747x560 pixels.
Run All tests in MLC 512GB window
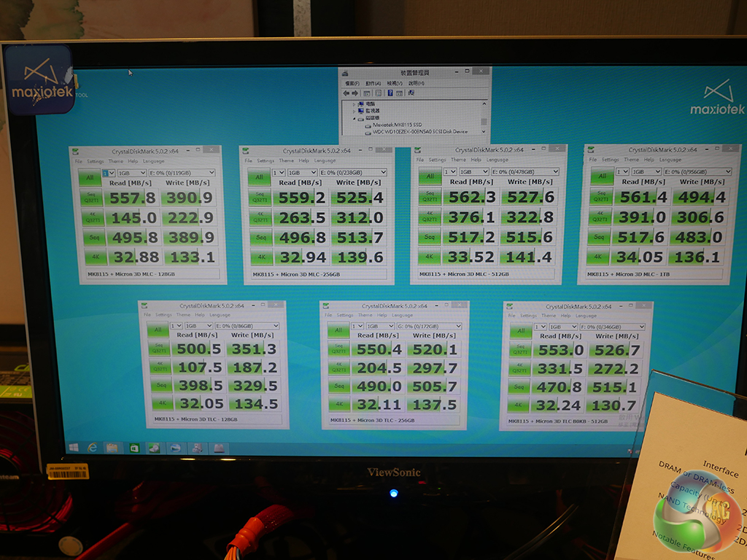pos(430,176)
